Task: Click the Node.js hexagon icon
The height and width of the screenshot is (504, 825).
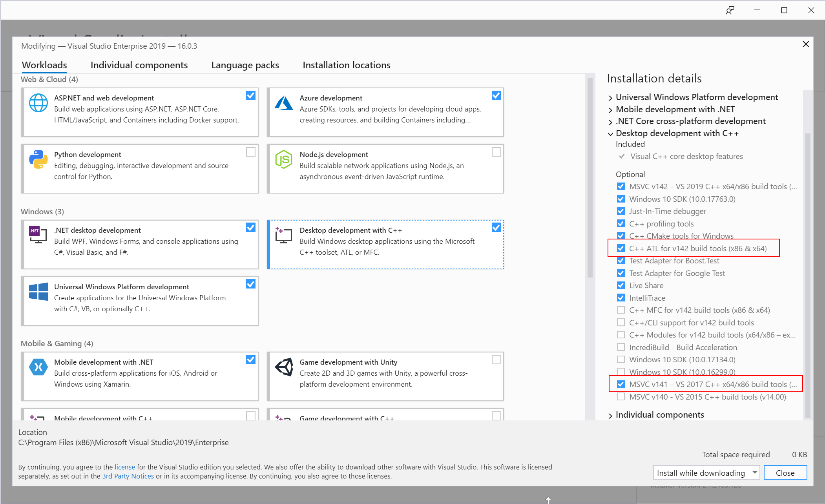Action: [x=283, y=160]
